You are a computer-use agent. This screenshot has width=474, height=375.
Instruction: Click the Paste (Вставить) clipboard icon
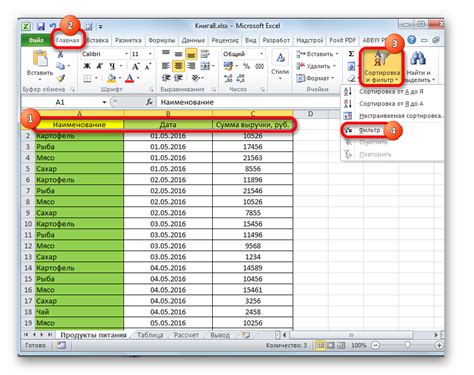40,59
